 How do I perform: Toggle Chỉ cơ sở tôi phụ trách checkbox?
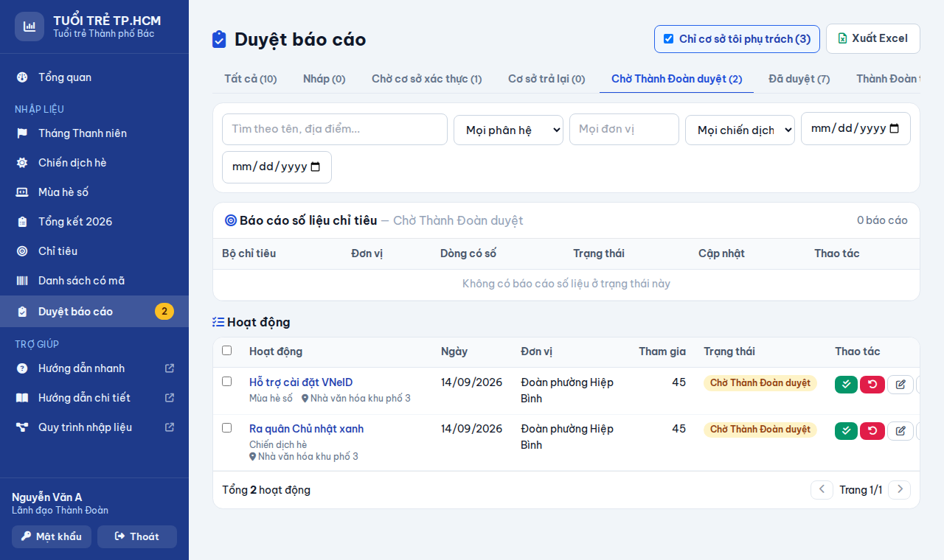[669, 39]
